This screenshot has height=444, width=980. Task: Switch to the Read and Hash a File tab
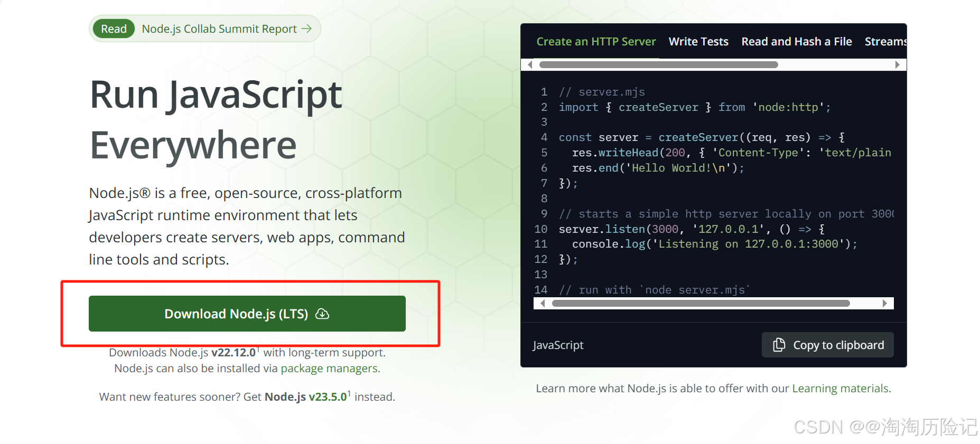(797, 42)
